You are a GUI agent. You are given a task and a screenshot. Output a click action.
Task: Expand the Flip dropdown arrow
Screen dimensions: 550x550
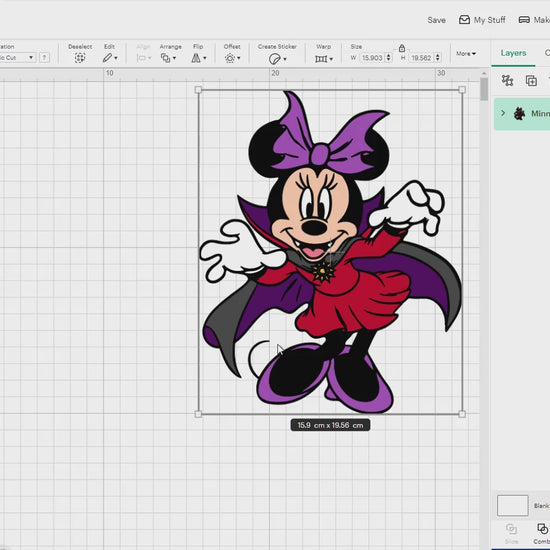pyautogui.click(x=205, y=58)
